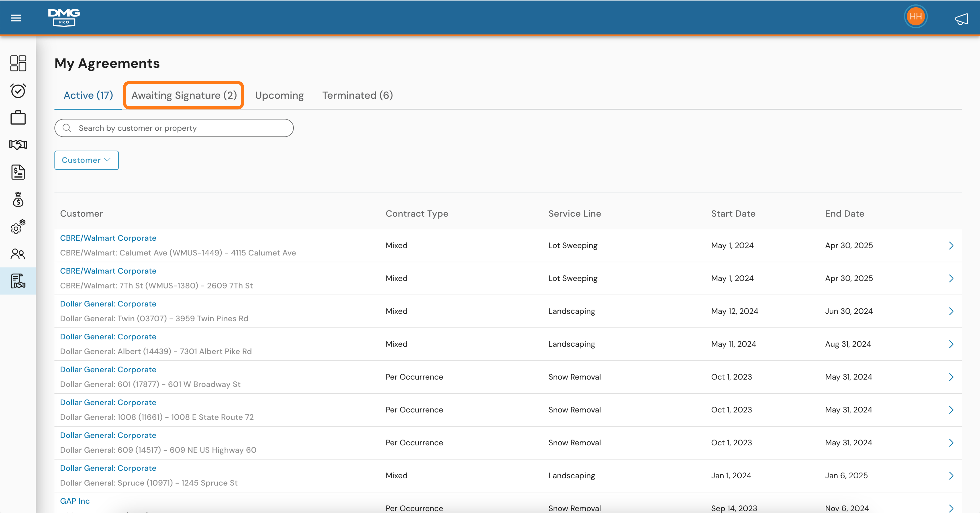
Task: Switch to the Awaiting Signature (2) tab
Action: point(184,95)
